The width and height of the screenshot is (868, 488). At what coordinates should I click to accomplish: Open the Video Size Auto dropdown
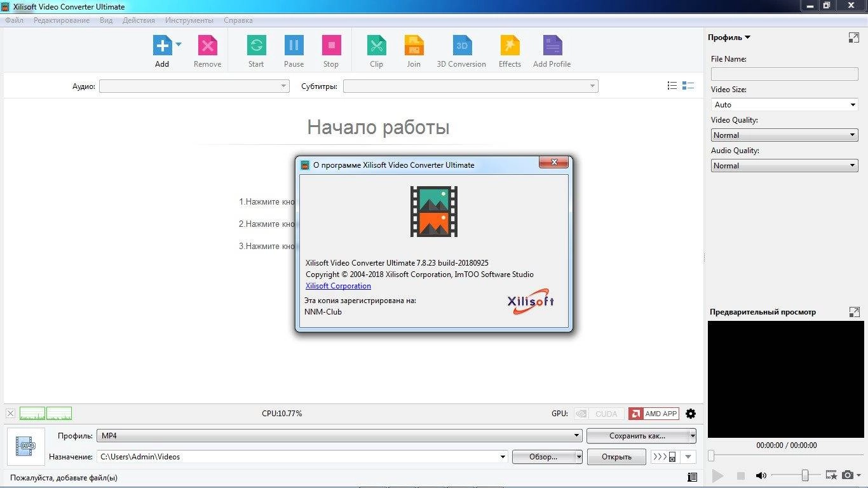point(785,105)
